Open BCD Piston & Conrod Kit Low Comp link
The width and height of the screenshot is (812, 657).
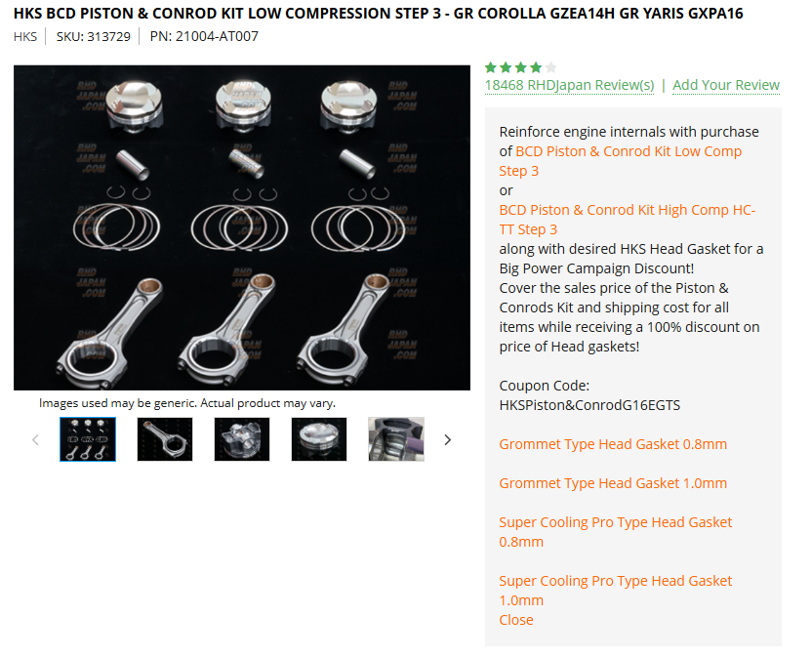tap(621, 161)
